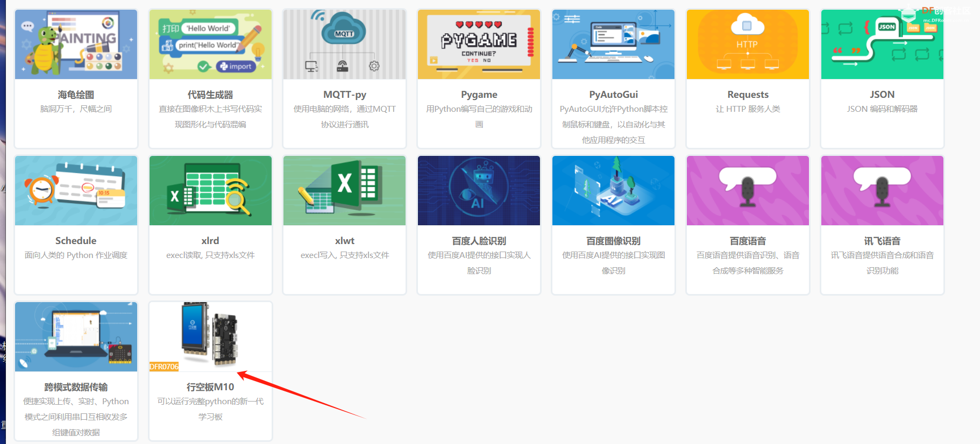Click text 直接在图像积木上书写代码实

point(210,109)
